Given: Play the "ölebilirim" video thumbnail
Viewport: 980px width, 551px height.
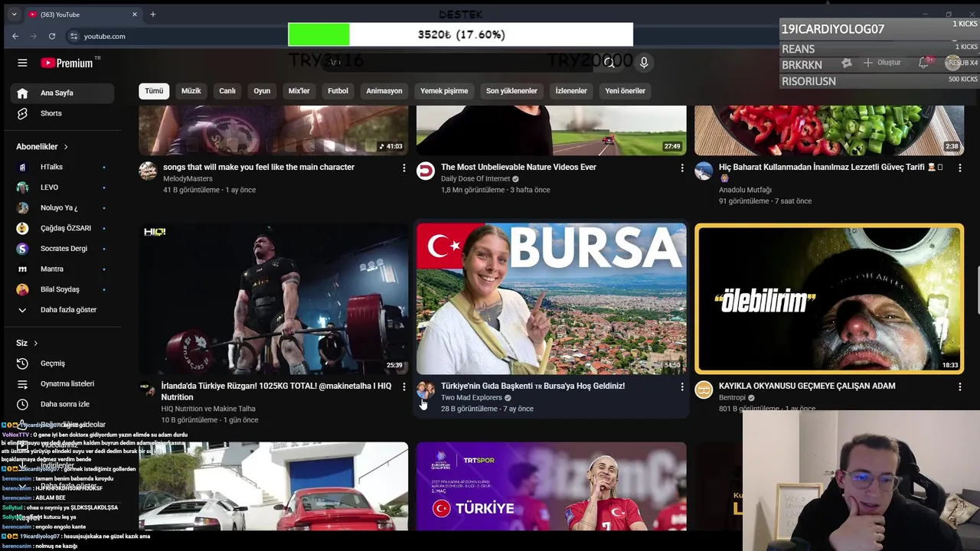Looking at the screenshot, I should [829, 298].
